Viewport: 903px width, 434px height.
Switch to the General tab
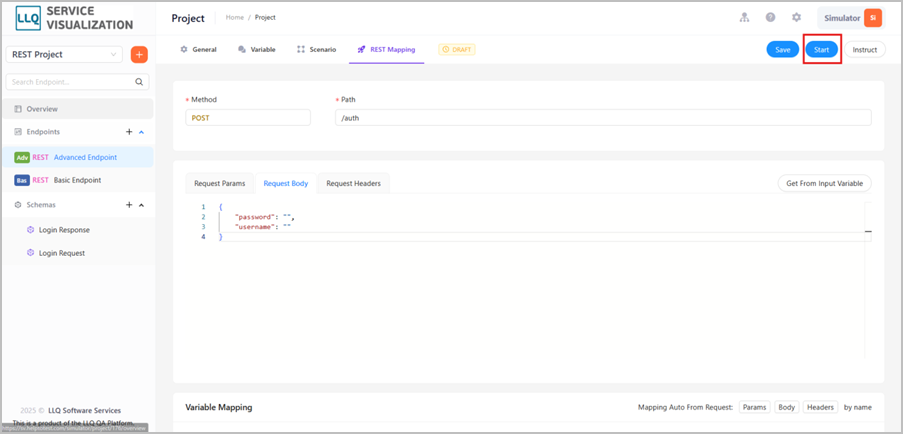point(199,50)
